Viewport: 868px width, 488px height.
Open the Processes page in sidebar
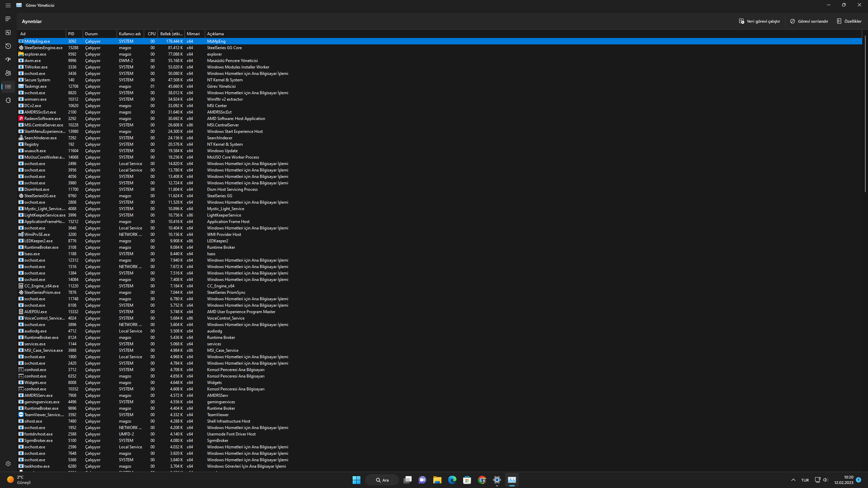tap(8, 19)
